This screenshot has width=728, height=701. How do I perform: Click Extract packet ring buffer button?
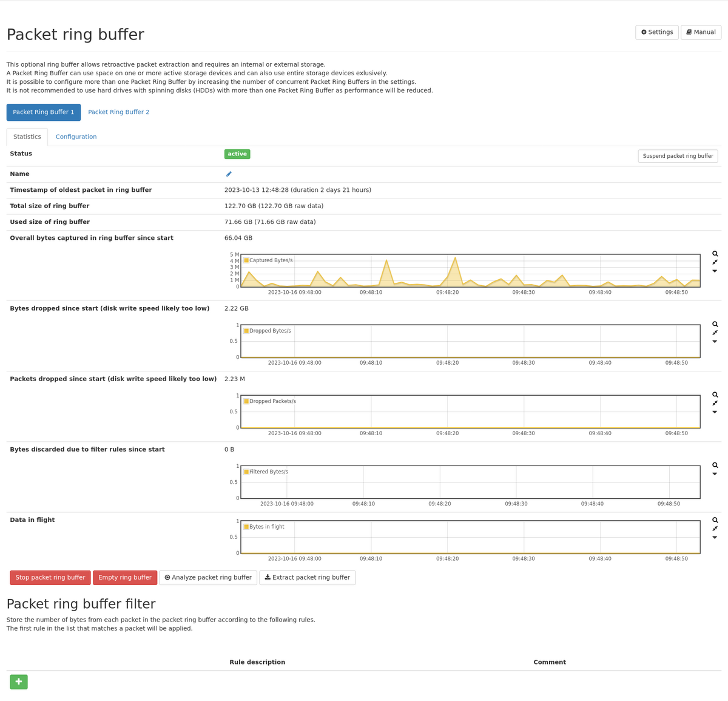coord(307,578)
